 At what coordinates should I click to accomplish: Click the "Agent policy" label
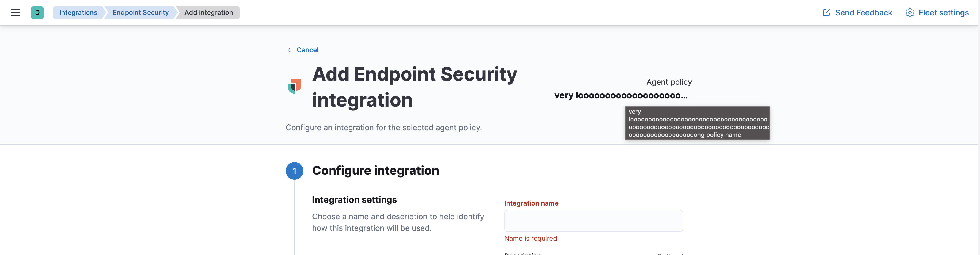[x=669, y=82]
